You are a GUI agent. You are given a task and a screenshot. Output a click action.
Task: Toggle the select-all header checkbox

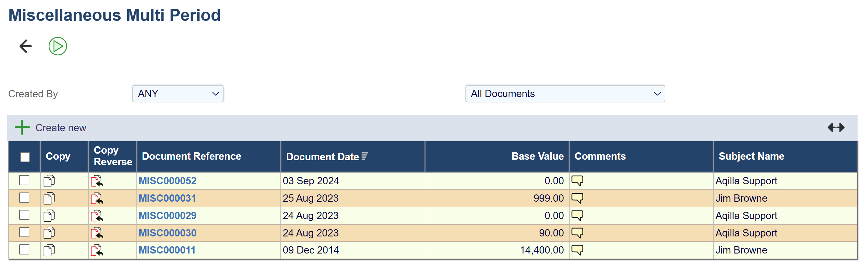tap(25, 157)
